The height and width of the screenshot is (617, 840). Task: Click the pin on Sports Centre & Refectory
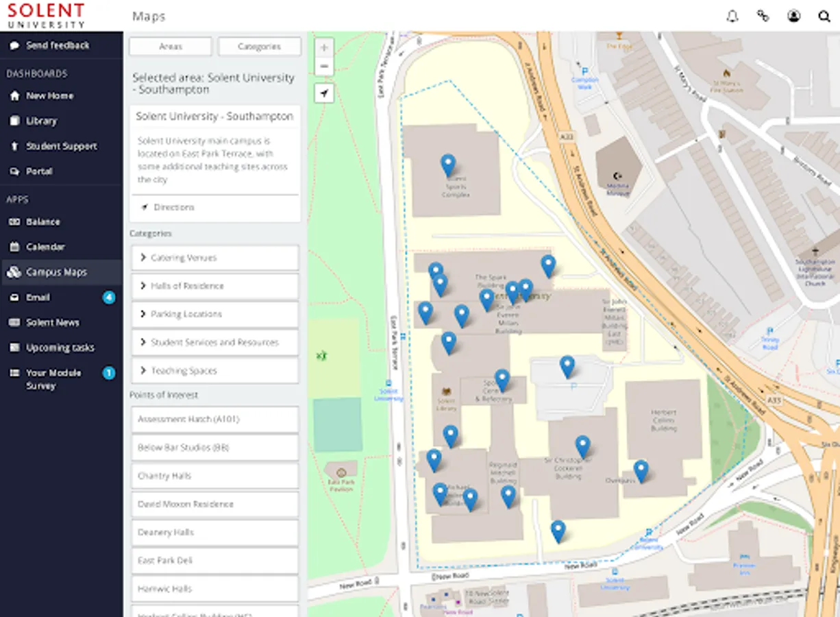tap(502, 380)
